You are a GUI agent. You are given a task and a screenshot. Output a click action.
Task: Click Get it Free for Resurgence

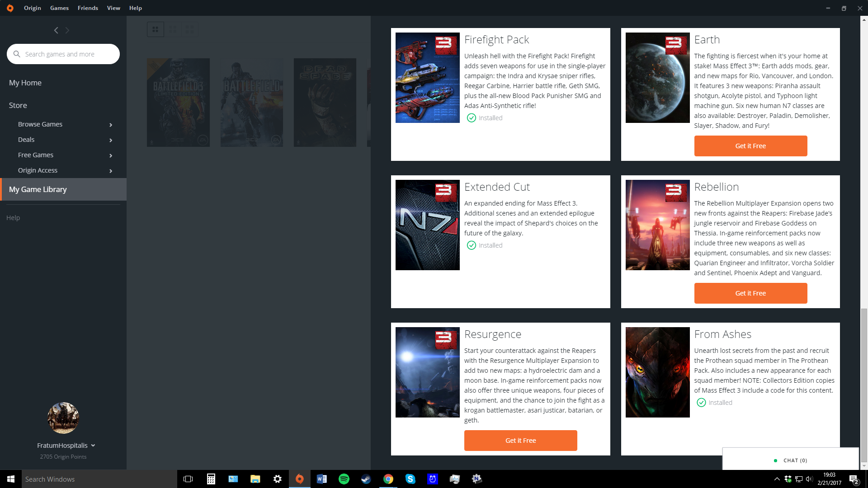[x=520, y=441]
